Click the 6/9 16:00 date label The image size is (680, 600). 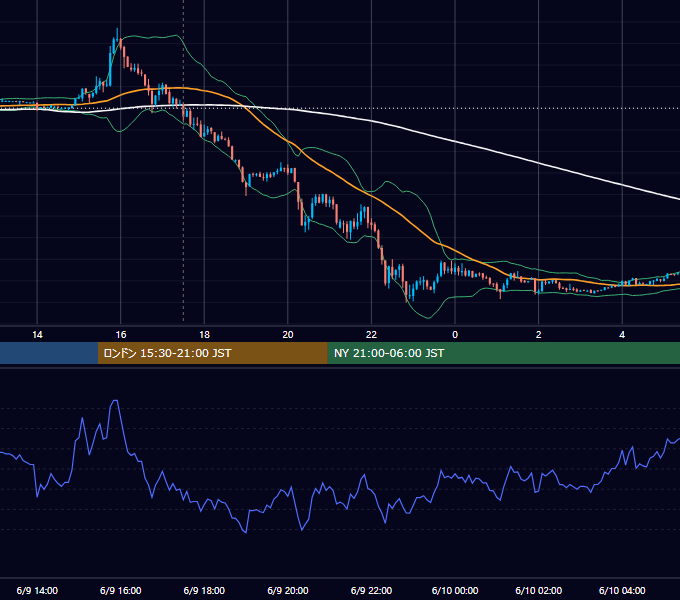(121, 590)
